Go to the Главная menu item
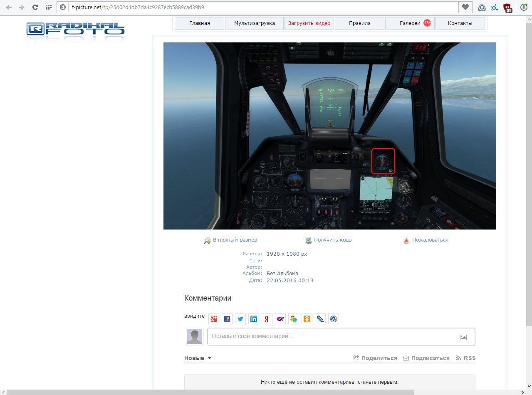The width and height of the screenshot is (532, 395). [x=200, y=23]
